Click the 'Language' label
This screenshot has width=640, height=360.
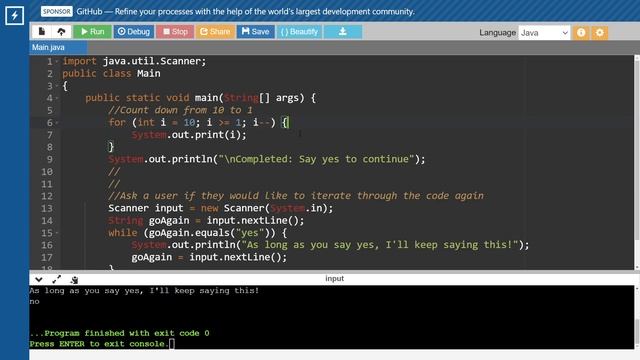498,33
